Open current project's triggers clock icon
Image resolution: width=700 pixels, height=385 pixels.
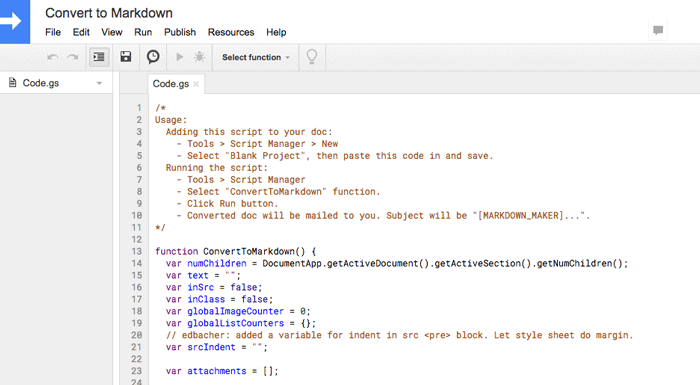(153, 57)
